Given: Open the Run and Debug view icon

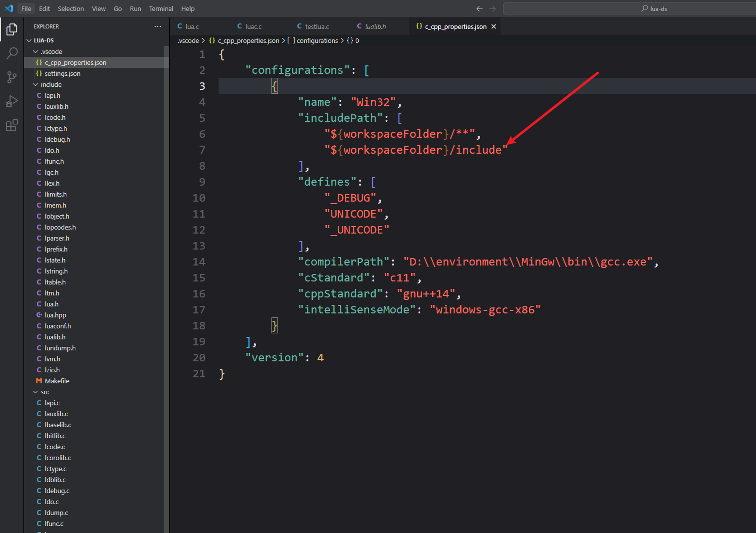Looking at the screenshot, I should [11, 101].
